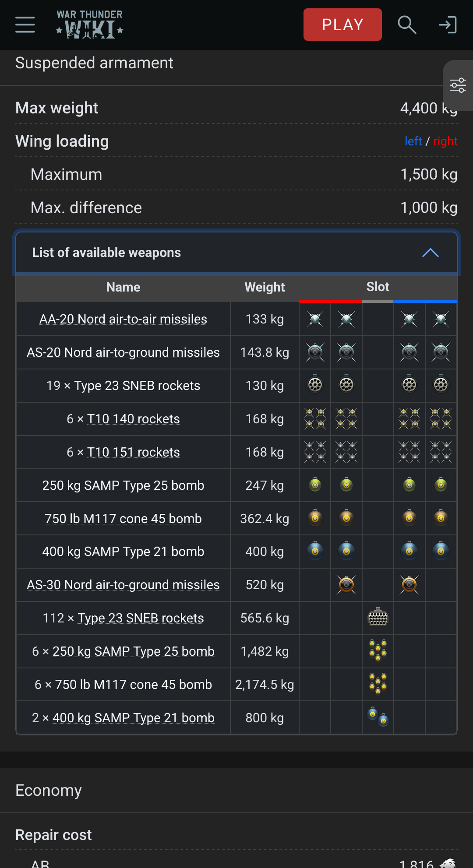
Task: Select 6 × 250 kg SAMP bombs center slot
Action: tap(378, 650)
